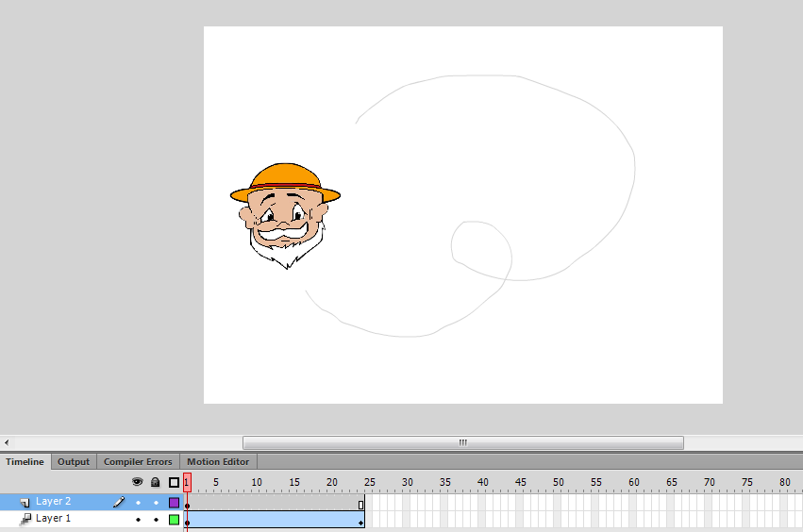Toggle visibility dot for Layer 1
803x532 pixels.
138,520
